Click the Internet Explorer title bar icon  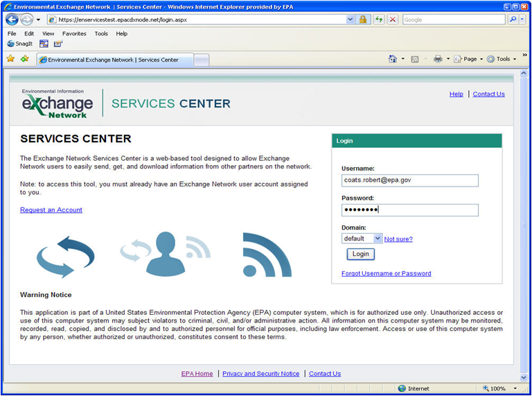click(x=8, y=6)
